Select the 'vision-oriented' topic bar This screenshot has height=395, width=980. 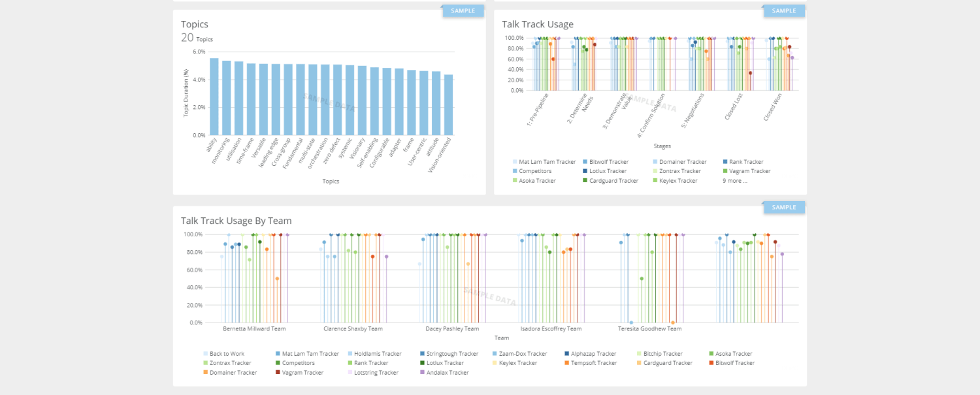[x=448, y=104]
